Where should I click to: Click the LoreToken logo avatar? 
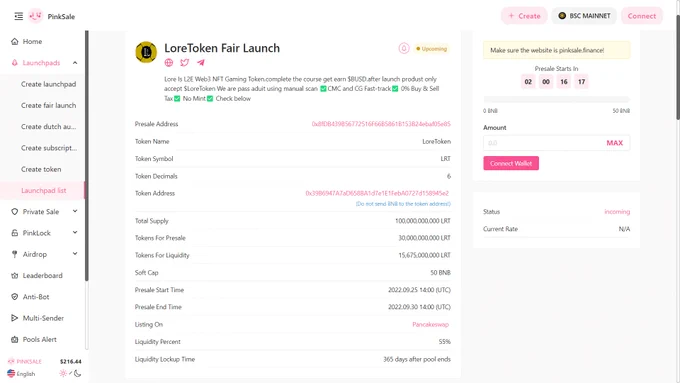point(146,52)
